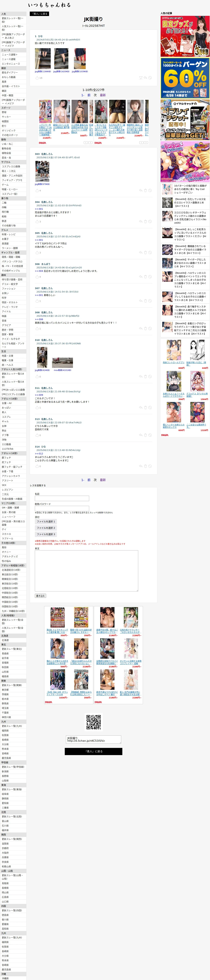Image resolution: width=210 pixels, height=980 pixels.
Task: Like post 1 by ひな
Action: coord(37,78)
